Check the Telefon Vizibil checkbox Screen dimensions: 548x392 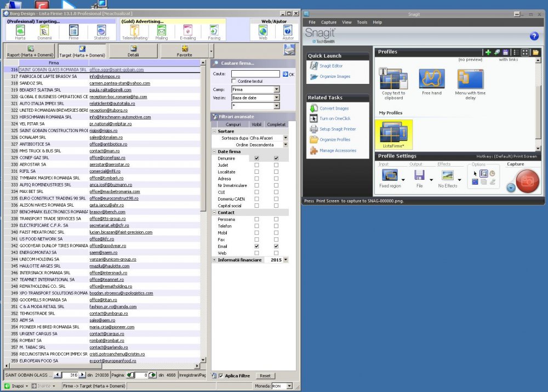pyautogui.click(x=256, y=226)
